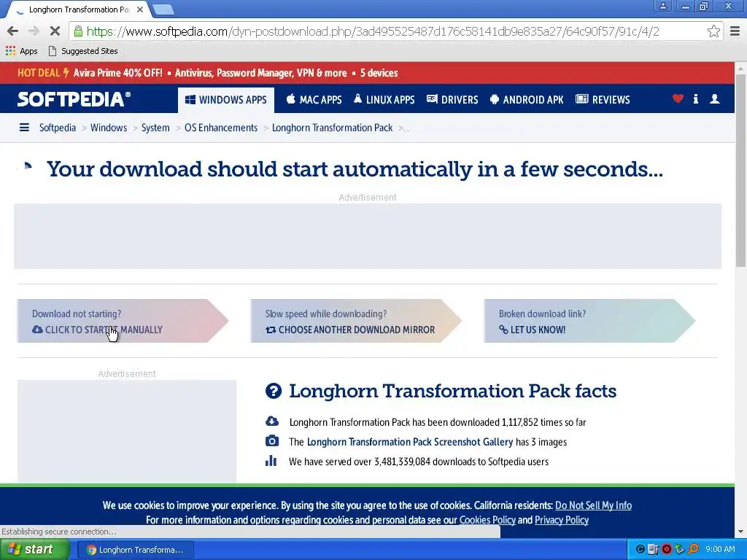Choose another download mirror
This screenshot has width=747, height=560.
(356, 321)
